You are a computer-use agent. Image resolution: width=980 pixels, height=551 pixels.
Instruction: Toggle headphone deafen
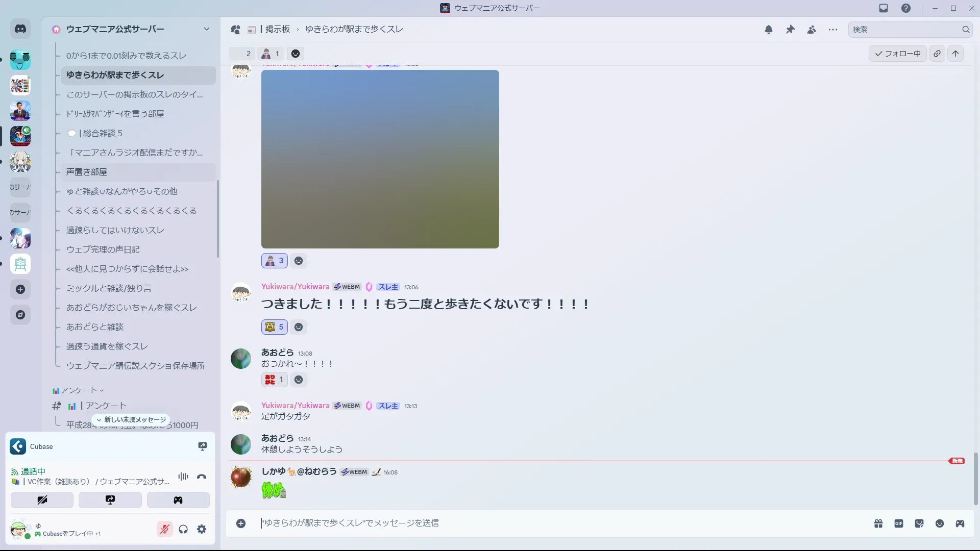(183, 529)
